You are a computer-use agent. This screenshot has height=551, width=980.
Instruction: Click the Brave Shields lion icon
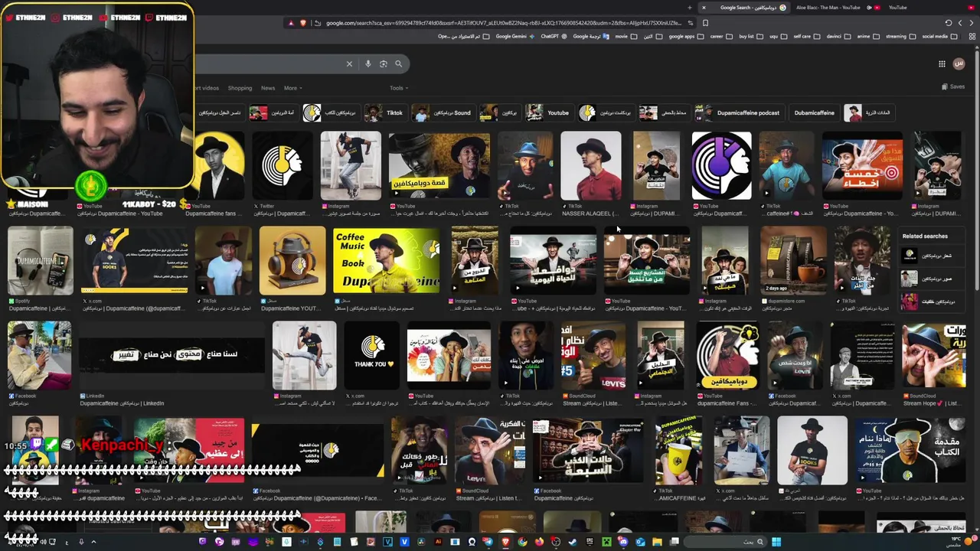(303, 23)
